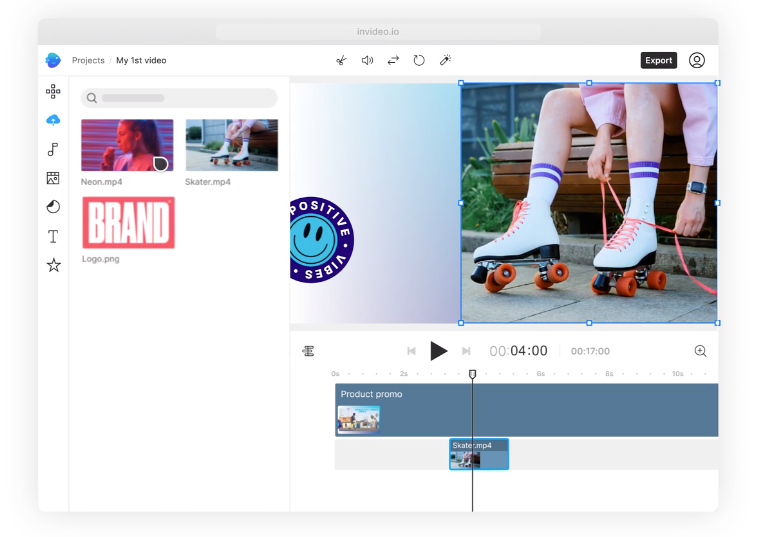Image resolution: width=757 pixels, height=537 pixels.
Task: Select the skater video on canvas
Action: 589,203
